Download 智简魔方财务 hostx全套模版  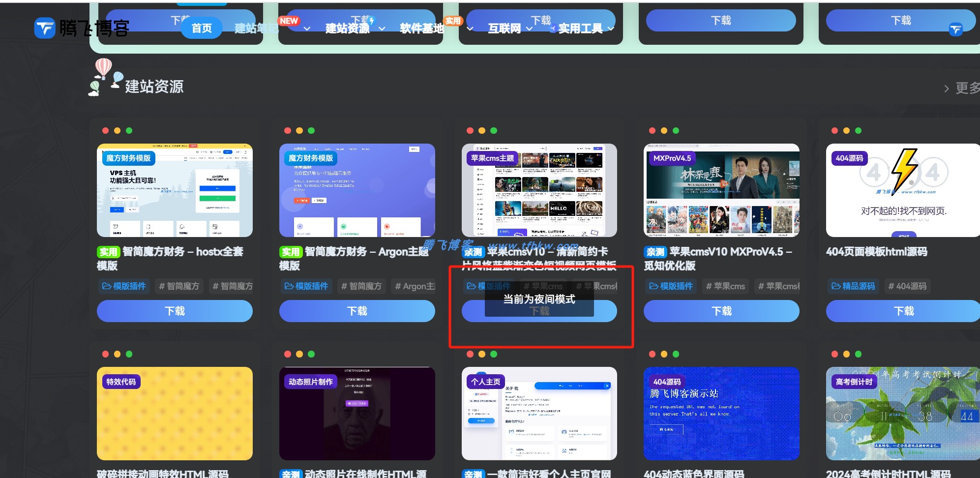pos(175,311)
